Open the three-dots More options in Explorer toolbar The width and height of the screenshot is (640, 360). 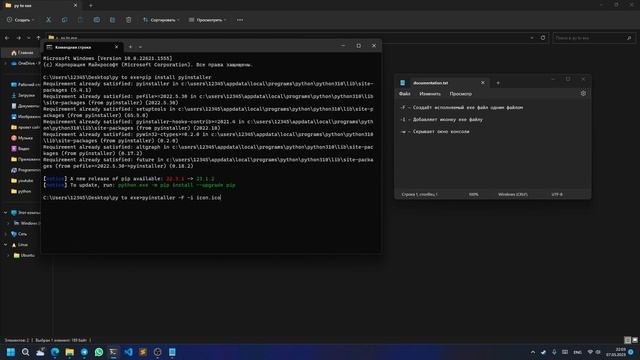coord(240,20)
